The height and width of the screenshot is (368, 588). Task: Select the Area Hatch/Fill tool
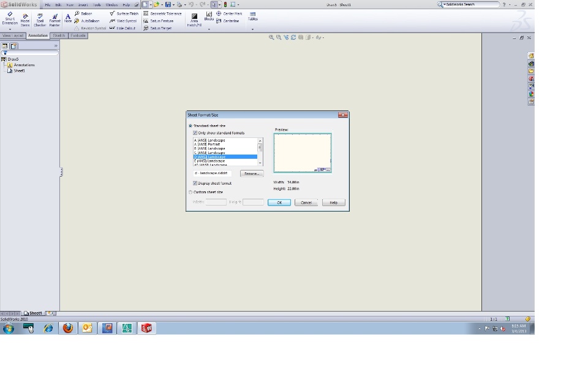[x=194, y=20]
